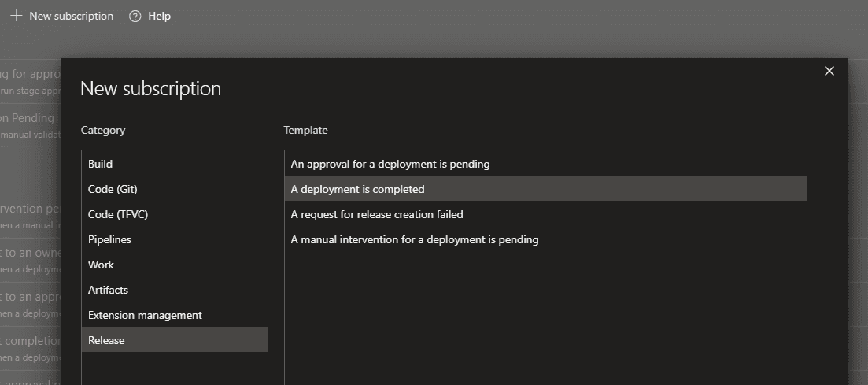
Task: Select Code (TFVC) in the category list
Action: pos(118,214)
